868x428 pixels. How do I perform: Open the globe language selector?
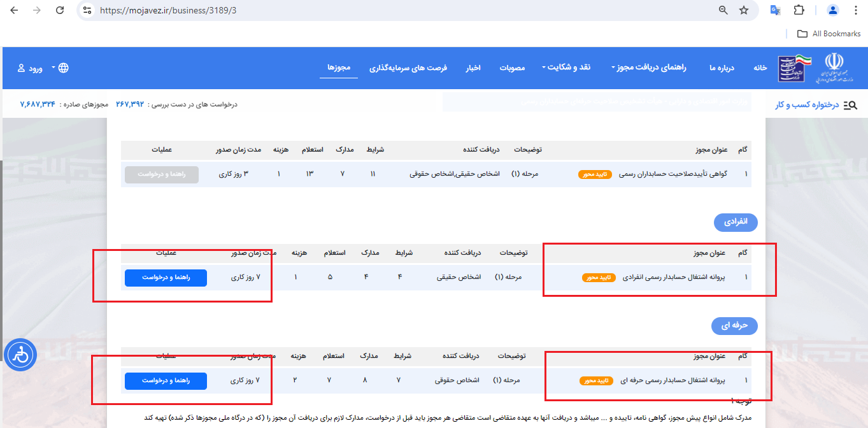click(64, 68)
